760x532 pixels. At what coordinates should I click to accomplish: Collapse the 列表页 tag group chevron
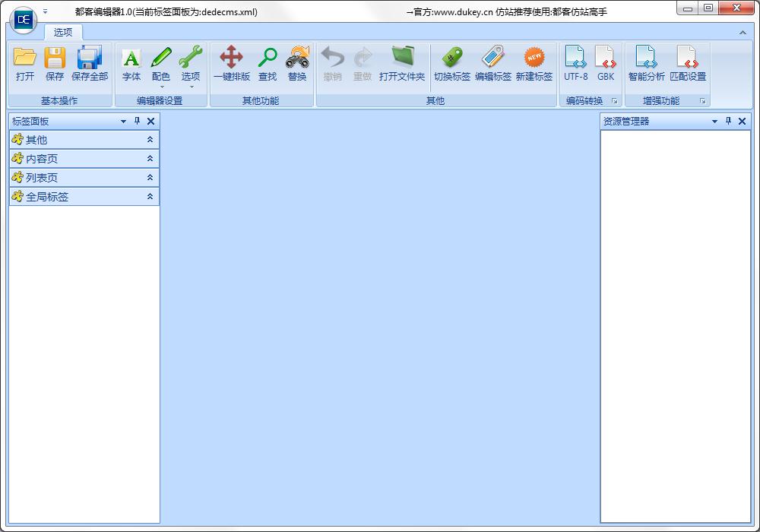click(x=150, y=177)
